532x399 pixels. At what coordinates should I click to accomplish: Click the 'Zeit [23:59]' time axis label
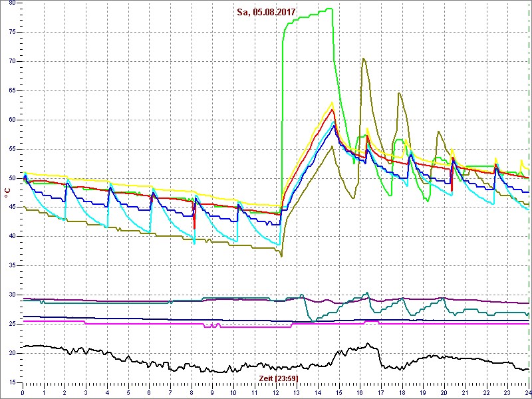pyautogui.click(x=279, y=378)
